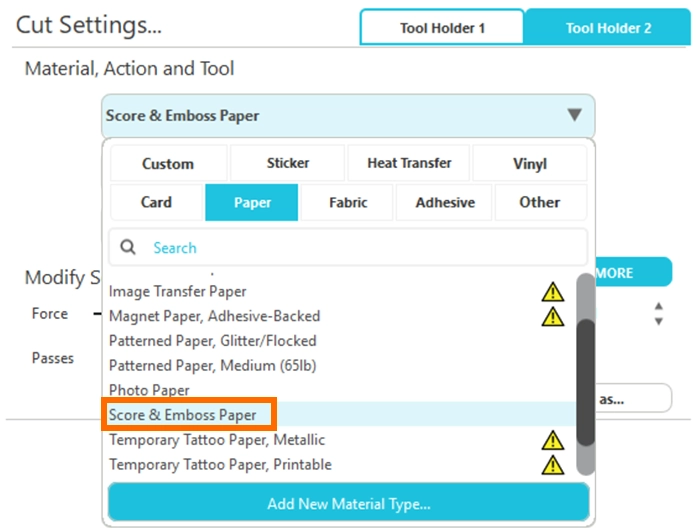Click warning icon for Temporary Tattoo Paper, Printable
Viewport: 700px width, 531px height.
click(x=553, y=465)
